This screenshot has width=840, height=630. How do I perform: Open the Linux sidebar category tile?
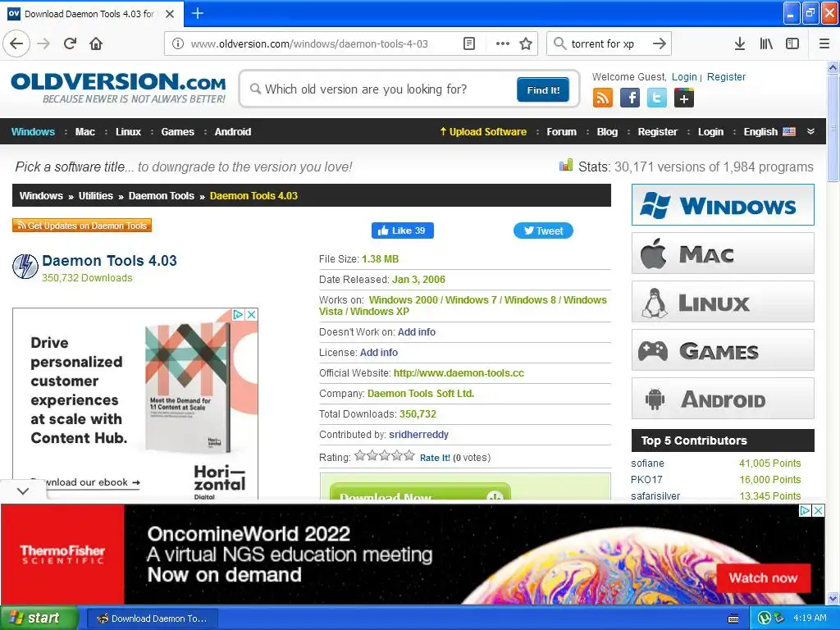coord(723,302)
